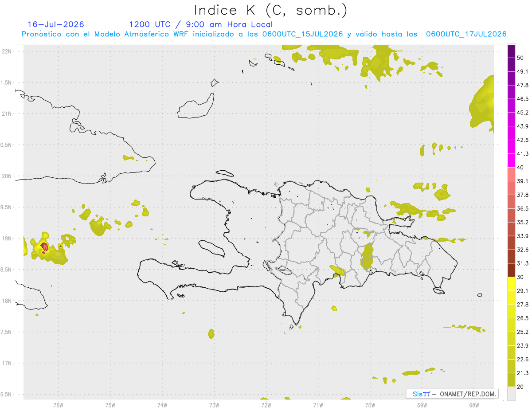Click the color scale value '20'
This screenshot has height=411, width=532.
tap(521, 387)
